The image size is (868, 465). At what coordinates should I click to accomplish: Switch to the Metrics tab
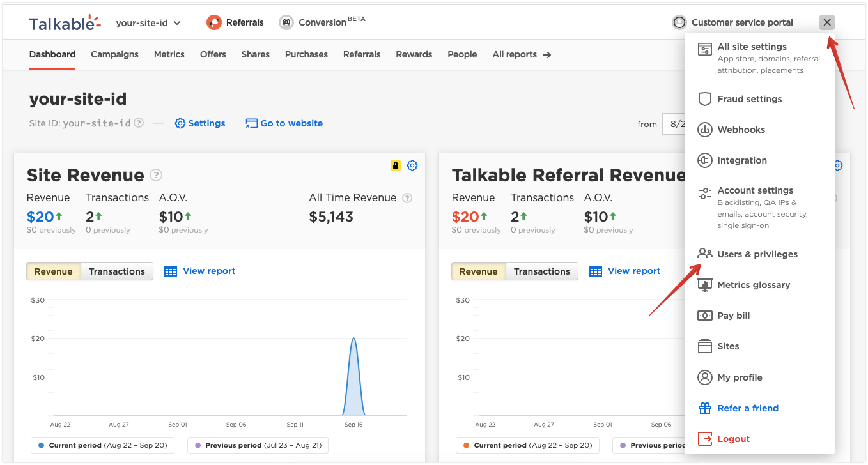point(169,54)
